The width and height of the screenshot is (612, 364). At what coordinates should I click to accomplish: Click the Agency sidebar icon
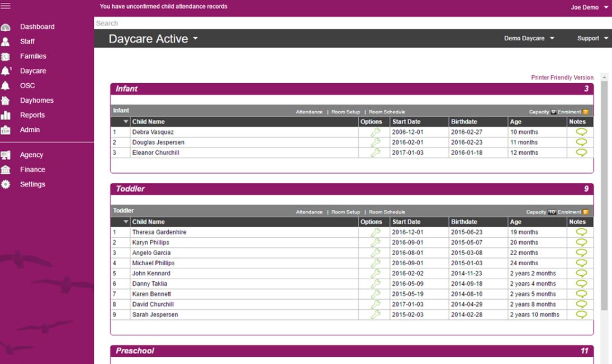tap(6, 155)
